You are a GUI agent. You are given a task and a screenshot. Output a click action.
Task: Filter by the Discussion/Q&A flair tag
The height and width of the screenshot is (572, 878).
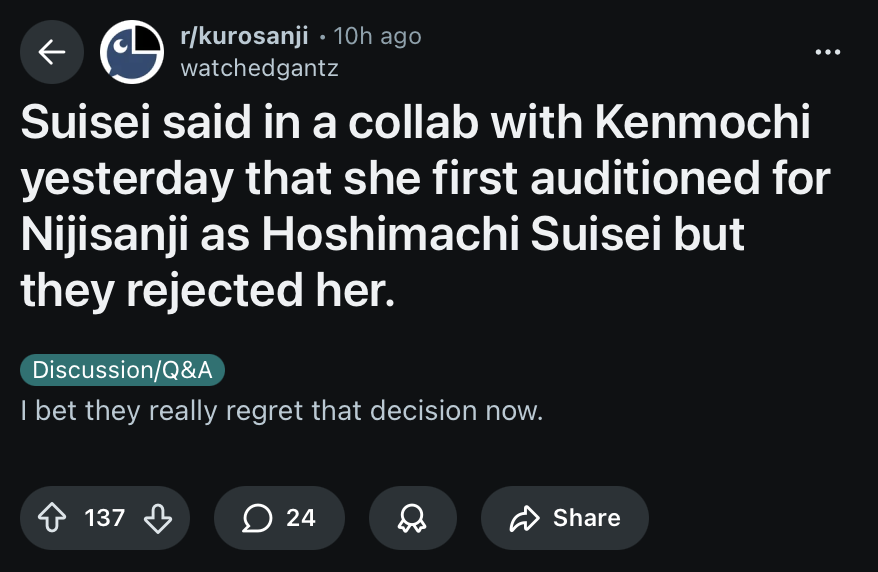(122, 369)
